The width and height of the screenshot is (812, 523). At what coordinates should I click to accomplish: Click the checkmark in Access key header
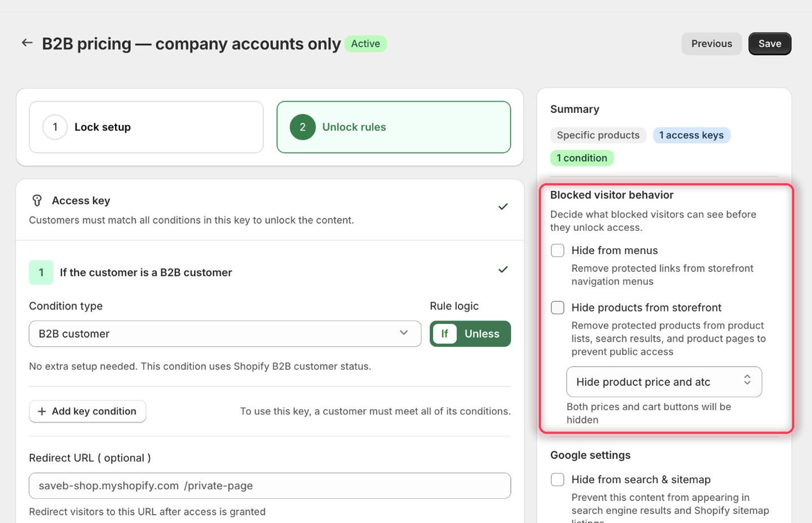click(x=503, y=206)
